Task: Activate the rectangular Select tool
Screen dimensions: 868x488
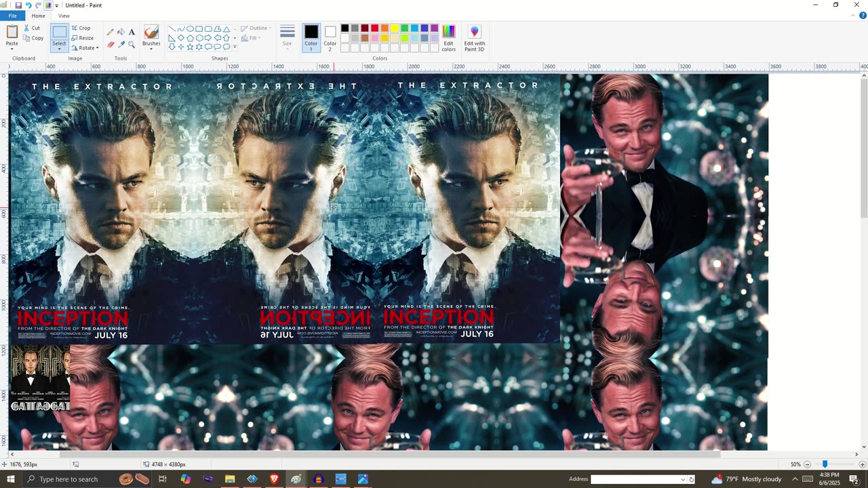Action: pos(59,33)
